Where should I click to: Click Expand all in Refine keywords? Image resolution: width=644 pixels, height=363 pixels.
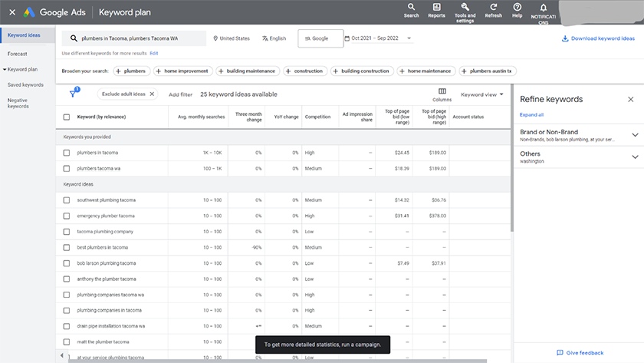pos(531,114)
